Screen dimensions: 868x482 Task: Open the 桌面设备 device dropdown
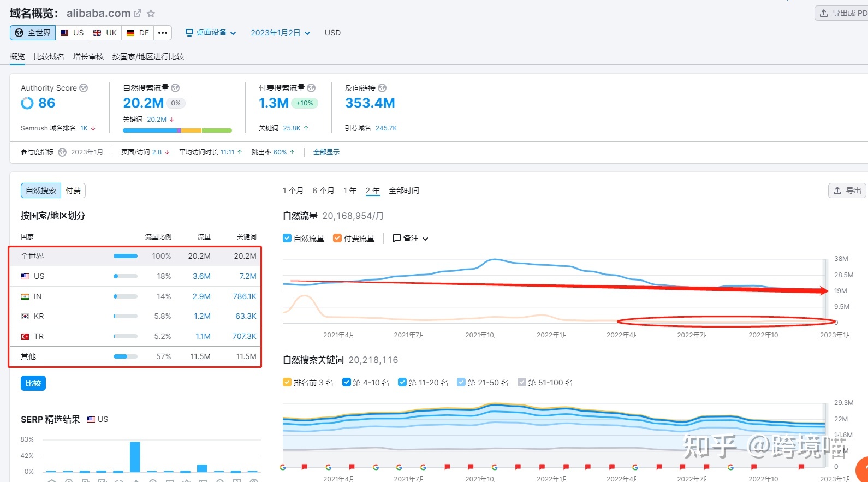pyautogui.click(x=211, y=33)
